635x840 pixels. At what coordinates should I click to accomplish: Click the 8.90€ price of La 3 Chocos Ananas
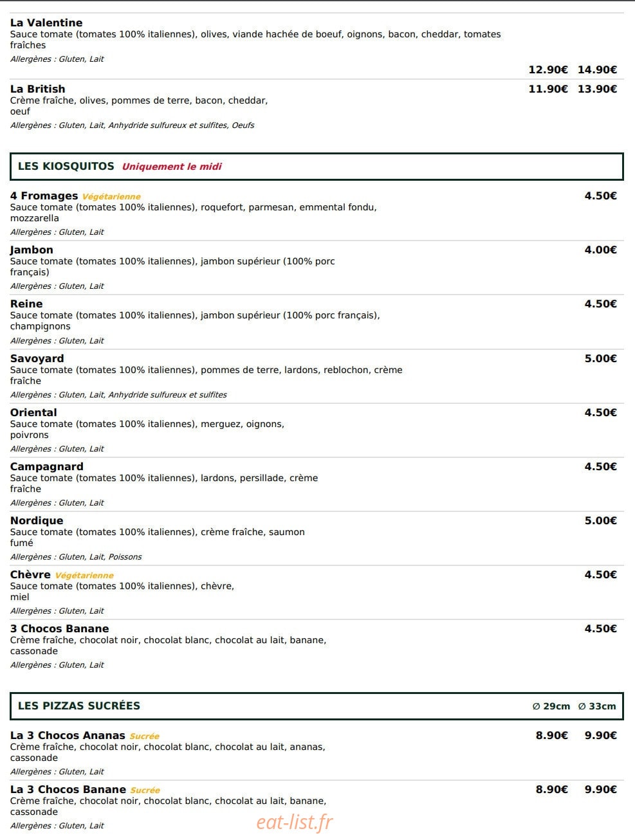click(x=552, y=735)
